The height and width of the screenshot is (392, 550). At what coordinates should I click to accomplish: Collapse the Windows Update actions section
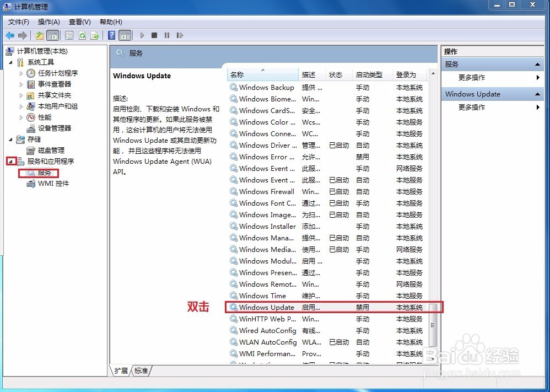click(537, 94)
